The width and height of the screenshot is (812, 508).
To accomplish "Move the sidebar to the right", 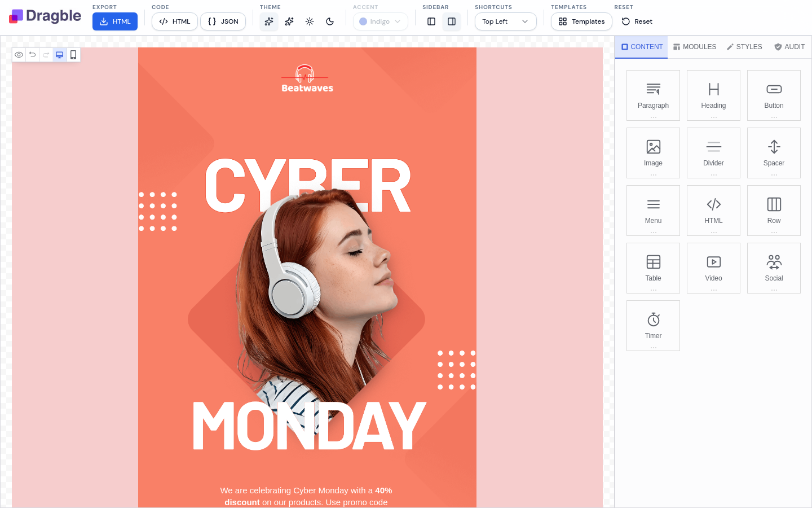I will 452,21.
